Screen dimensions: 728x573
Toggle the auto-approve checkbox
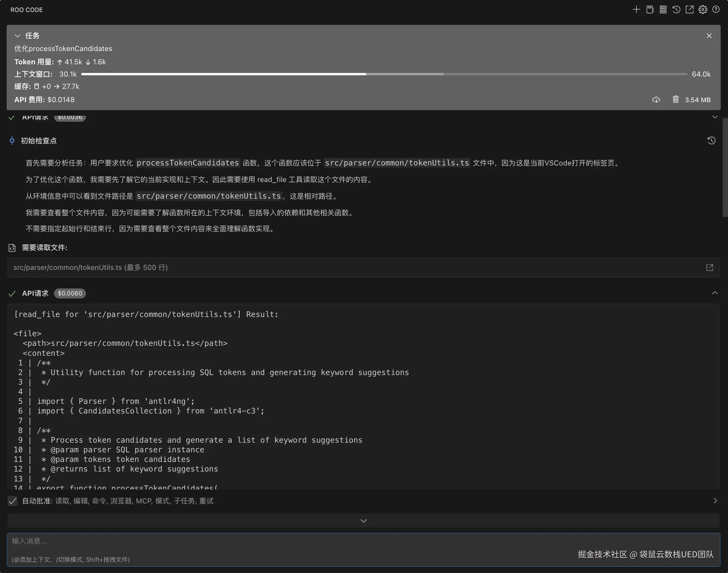13,501
